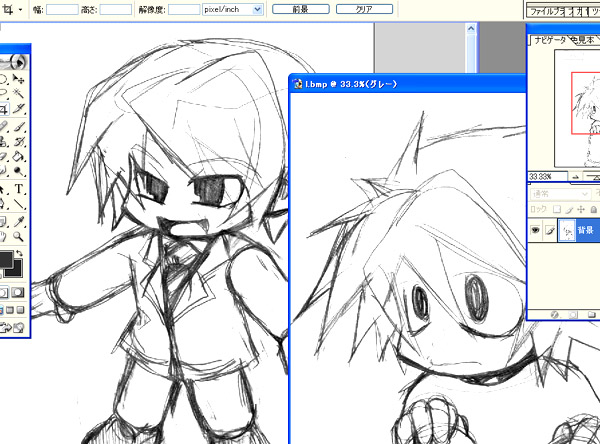Toggle lock position option
Image resolution: width=600 pixels, height=444 pixels.
[581, 209]
